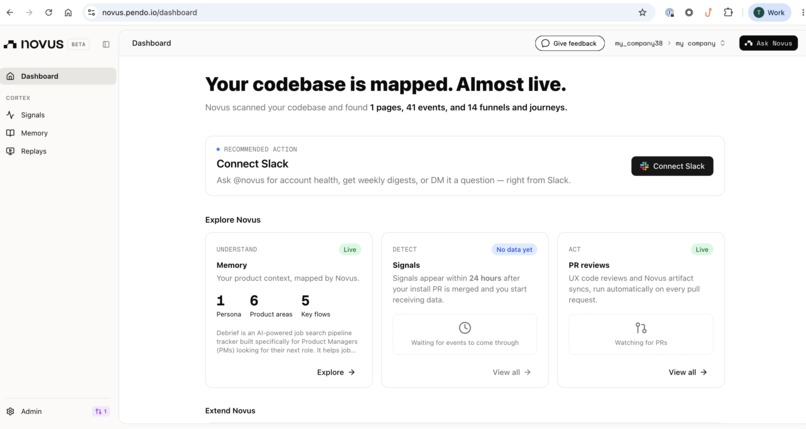The width and height of the screenshot is (806, 429).
Task: Click Waiting for events to come through
Action: pos(465,343)
